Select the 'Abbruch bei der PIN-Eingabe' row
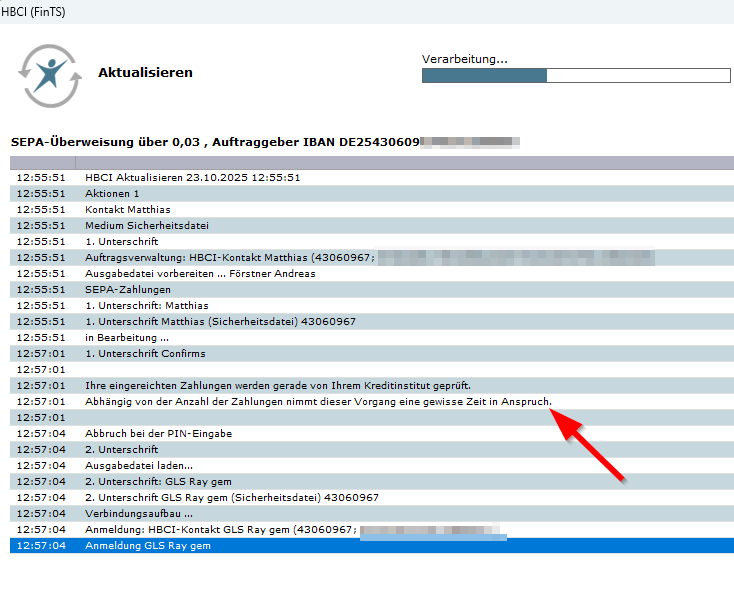The width and height of the screenshot is (734, 591). (158, 434)
